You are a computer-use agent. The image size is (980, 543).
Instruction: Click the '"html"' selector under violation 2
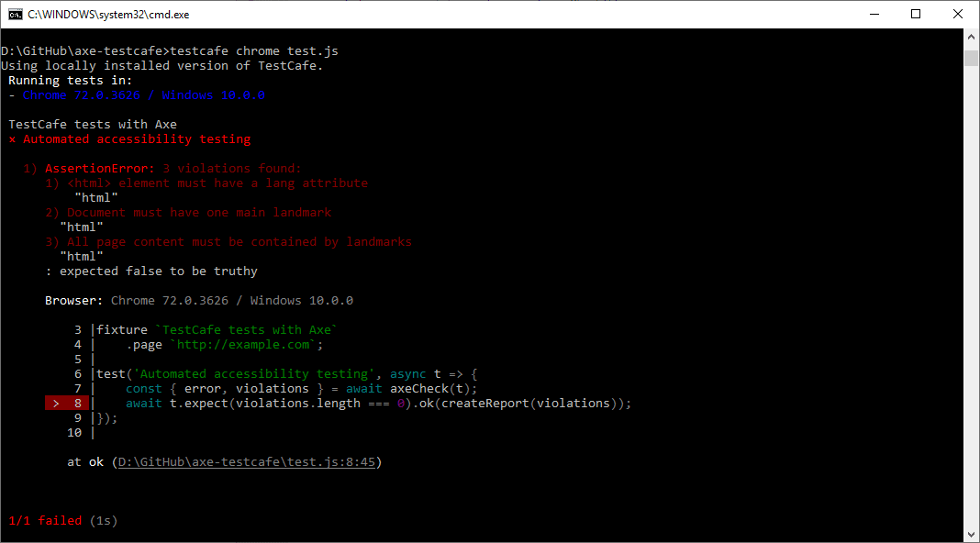(82, 227)
